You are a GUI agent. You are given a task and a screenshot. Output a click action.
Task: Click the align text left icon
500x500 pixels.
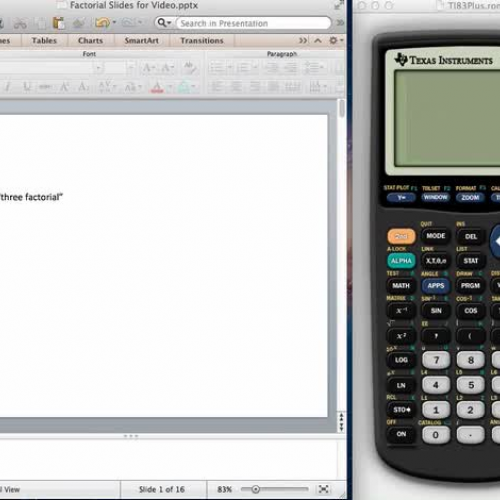(217, 87)
